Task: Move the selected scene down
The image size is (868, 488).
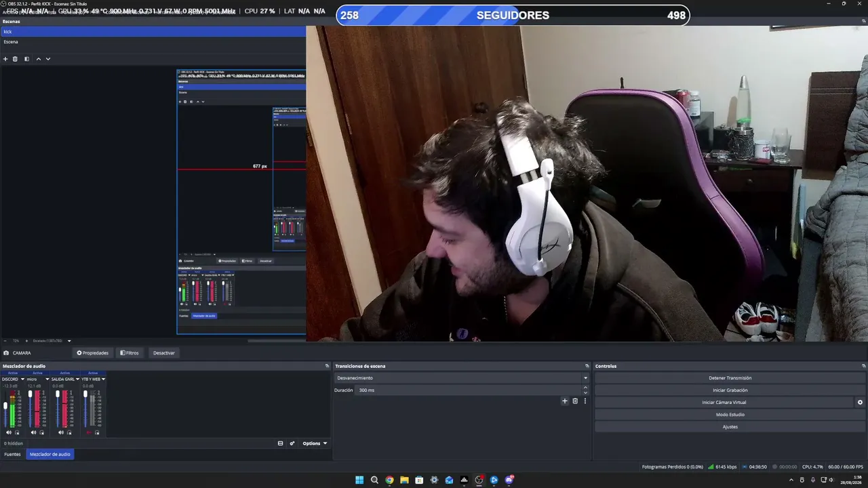Action: (48, 59)
